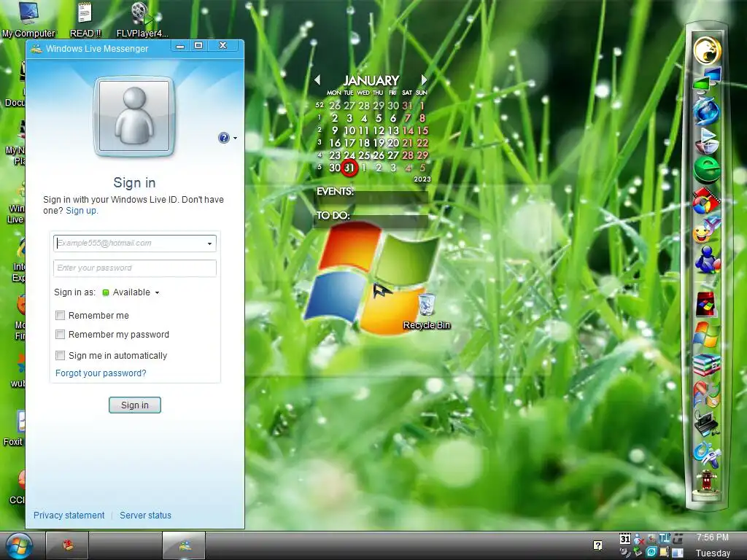Click the Sign in button
The image size is (747, 560).
135,405
